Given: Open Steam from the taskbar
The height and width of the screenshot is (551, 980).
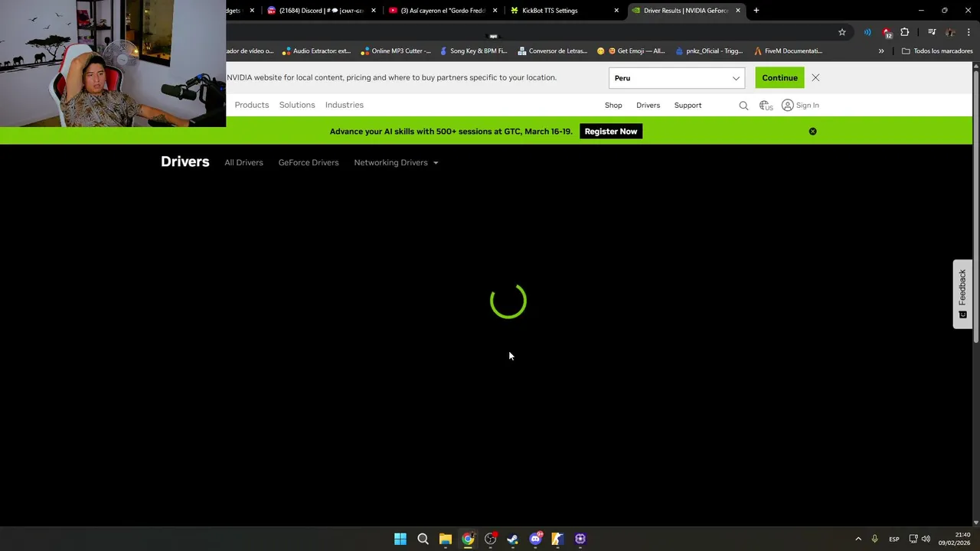Looking at the screenshot, I should [513, 539].
